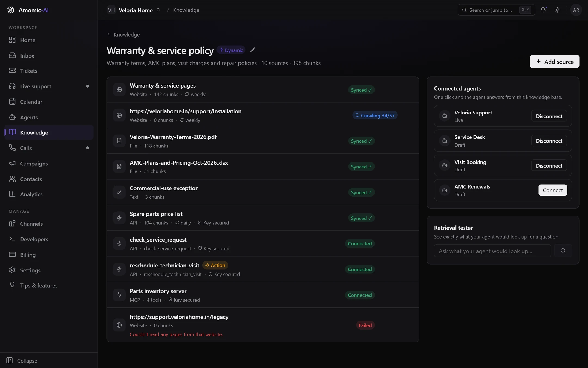The image size is (588, 368).
Task: Open the Calls section
Action: 49,148
